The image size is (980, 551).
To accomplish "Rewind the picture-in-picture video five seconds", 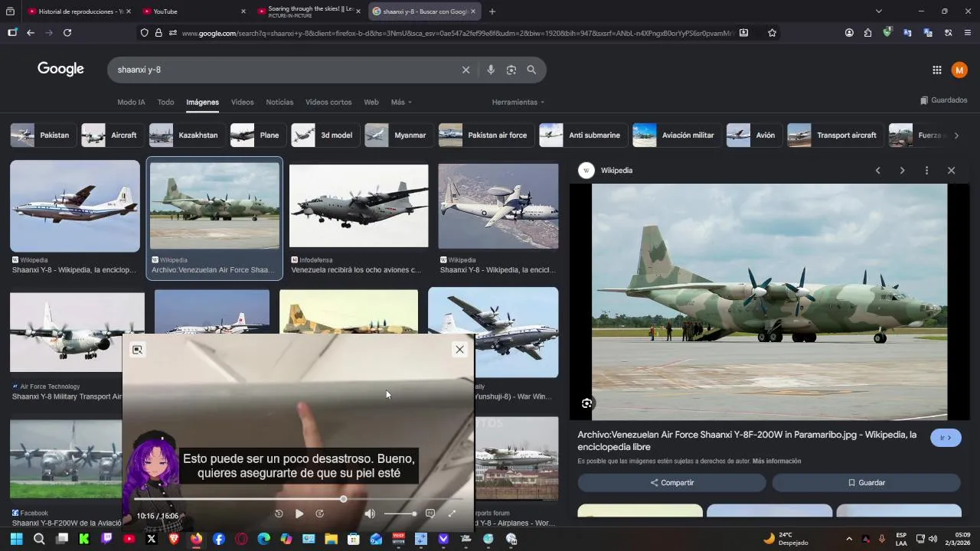I will click(279, 514).
